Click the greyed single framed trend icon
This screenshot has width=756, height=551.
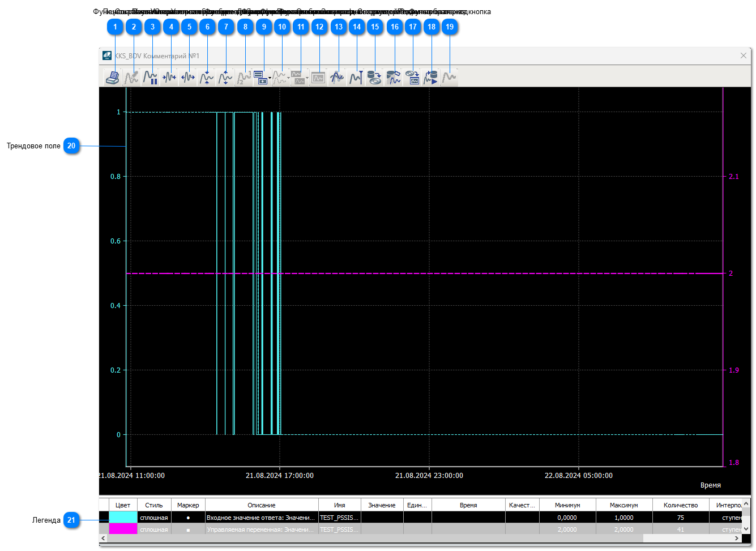click(x=318, y=78)
